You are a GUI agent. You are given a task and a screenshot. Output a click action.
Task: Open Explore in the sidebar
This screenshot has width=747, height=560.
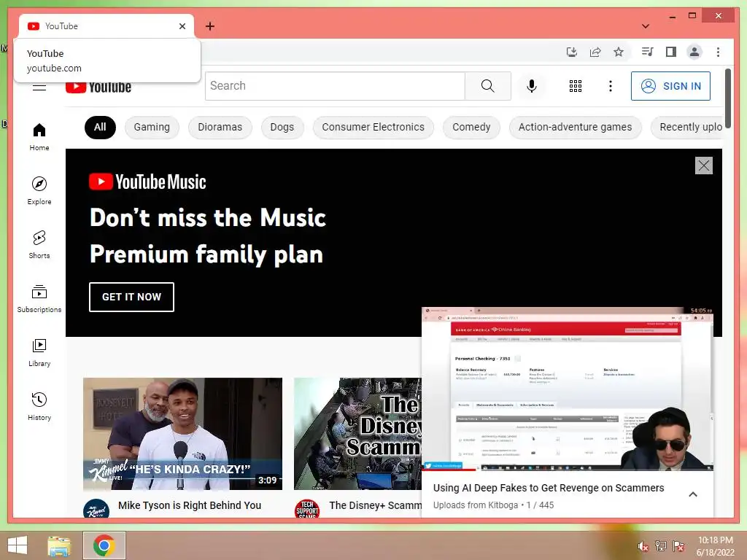(39, 191)
